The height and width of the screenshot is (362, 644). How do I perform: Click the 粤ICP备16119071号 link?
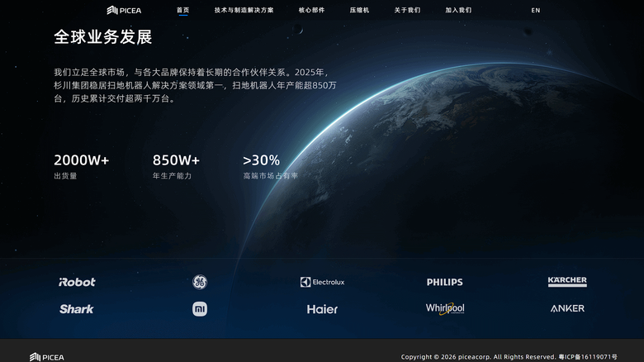pyautogui.click(x=588, y=357)
